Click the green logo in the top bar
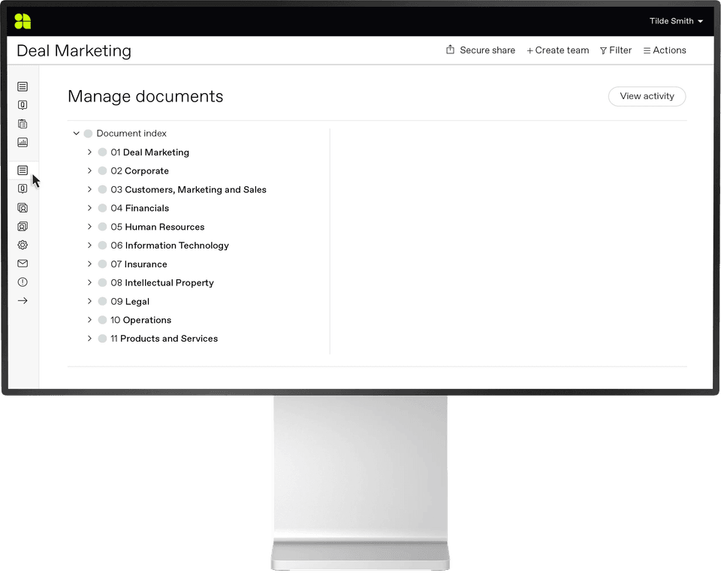Viewport: 721px width, 588px height. point(23,21)
